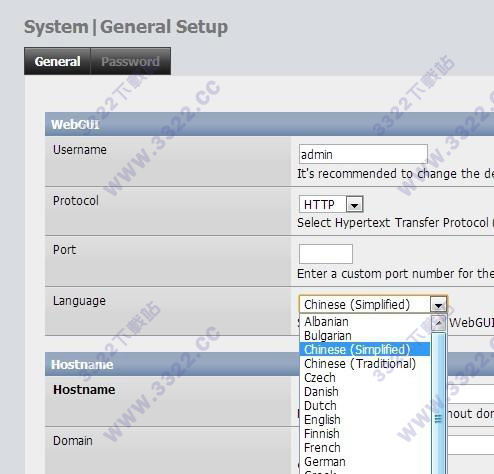Choose Bulgarian from language list
Screen dimensions: 494x474
tap(365, 336)
